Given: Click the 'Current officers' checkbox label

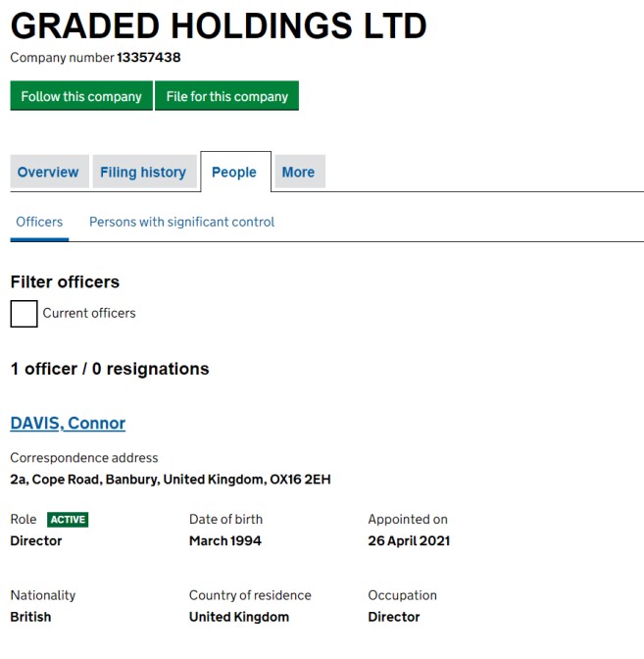Looking at the screenshot, I should (89, 313).
